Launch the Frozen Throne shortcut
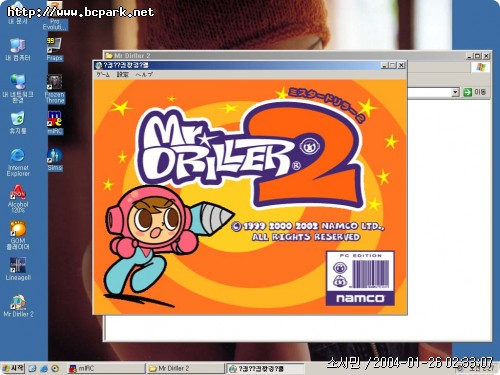 coord(55,89)
